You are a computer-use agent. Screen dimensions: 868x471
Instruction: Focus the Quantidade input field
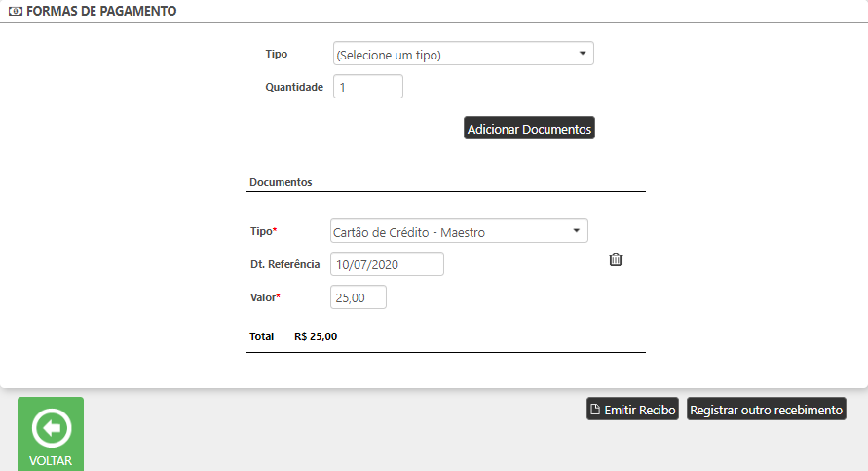pos(368,87)
